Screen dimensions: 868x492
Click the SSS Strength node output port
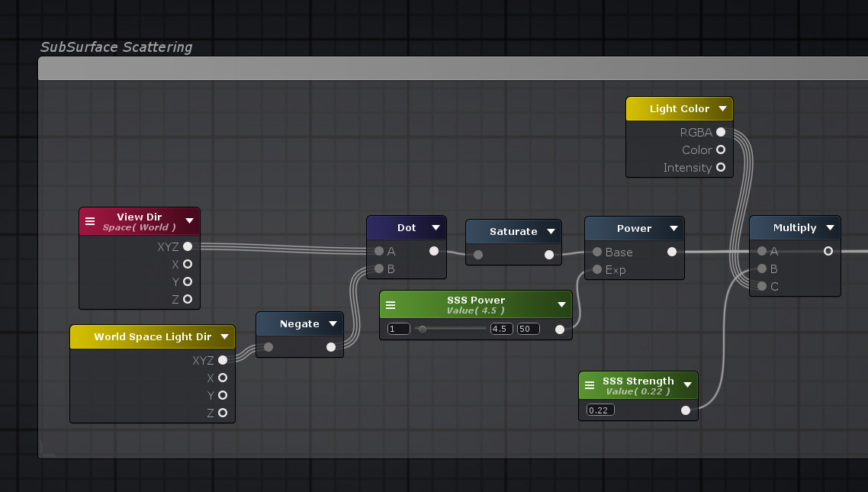686,410
